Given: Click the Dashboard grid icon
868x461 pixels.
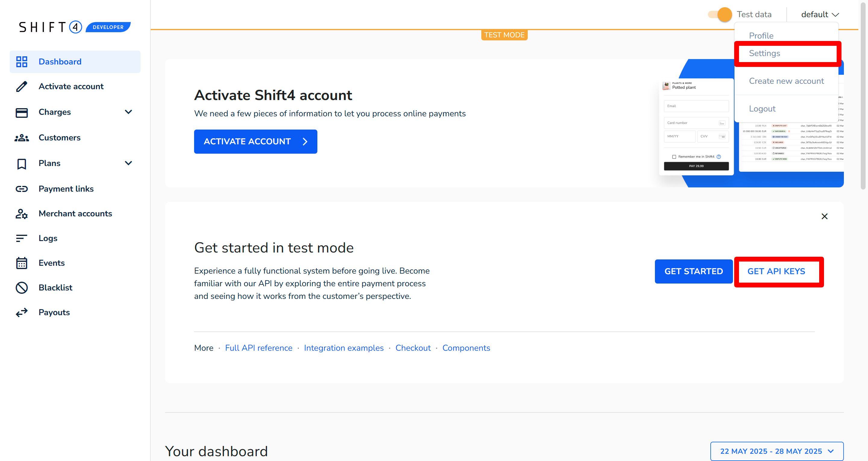Looking at the screenshot, I should pos(22,62).
